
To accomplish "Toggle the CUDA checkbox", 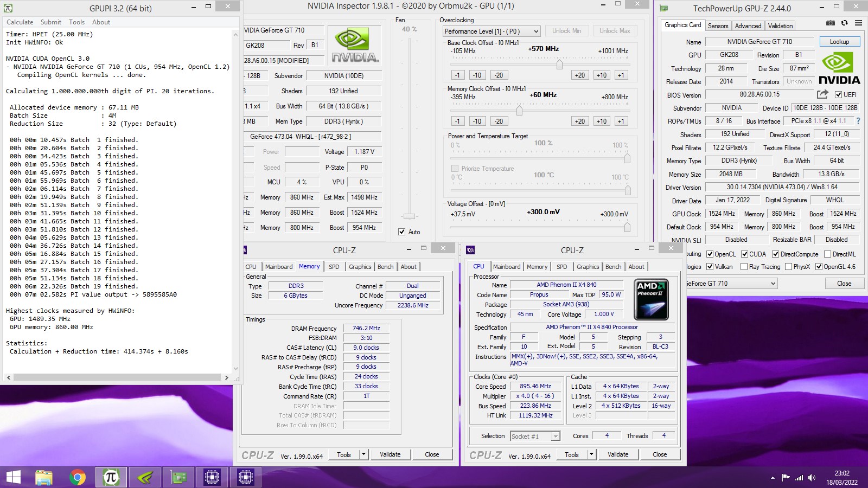I will (744, 254).
